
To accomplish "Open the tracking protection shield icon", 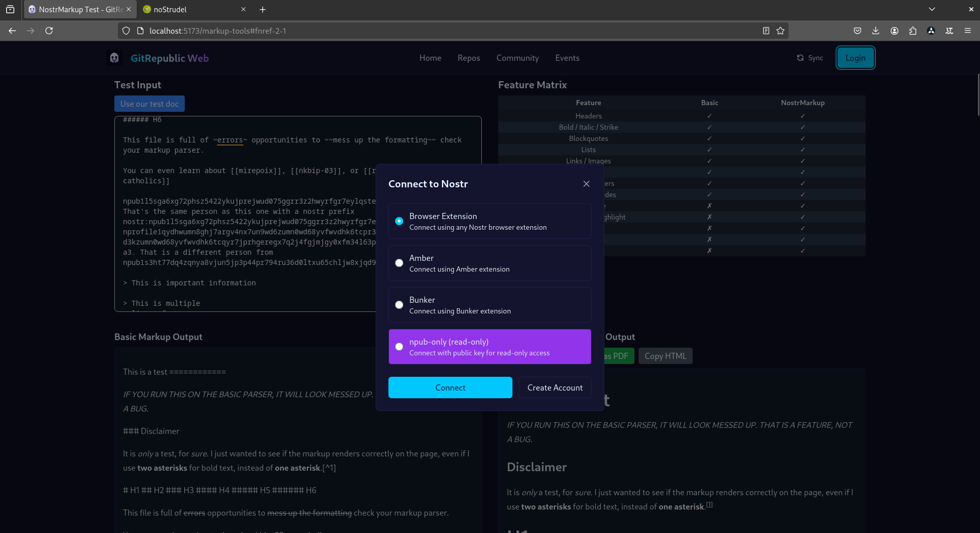I will coord(126,31).
